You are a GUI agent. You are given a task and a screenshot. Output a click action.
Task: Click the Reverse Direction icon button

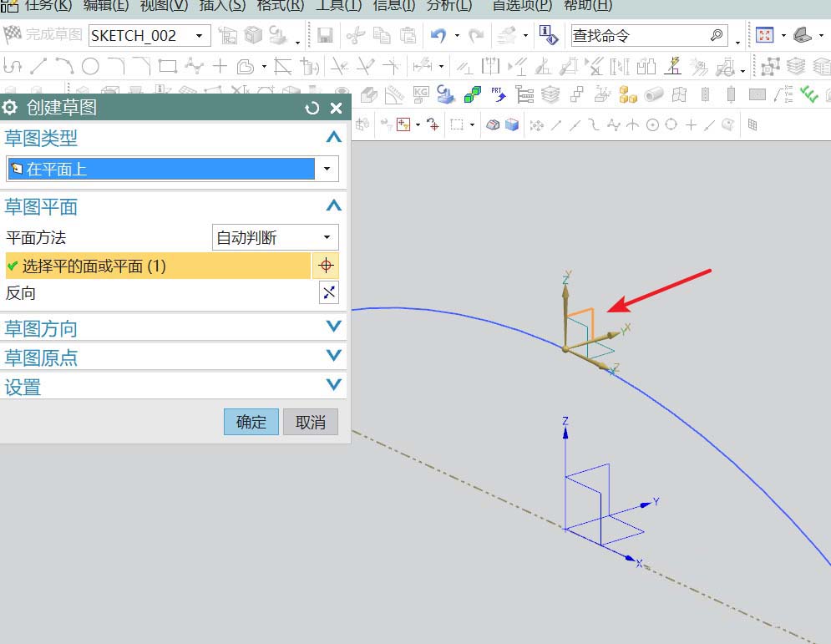click(x=328, y=292)
